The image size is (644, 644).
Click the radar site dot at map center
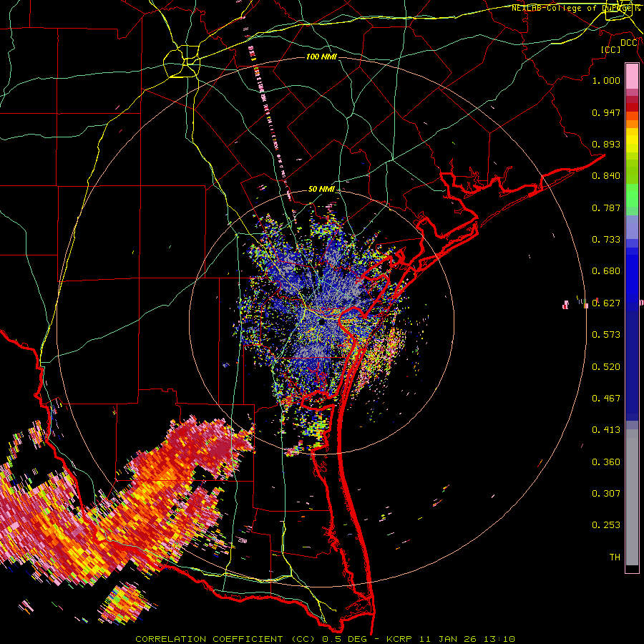point(321,323)
